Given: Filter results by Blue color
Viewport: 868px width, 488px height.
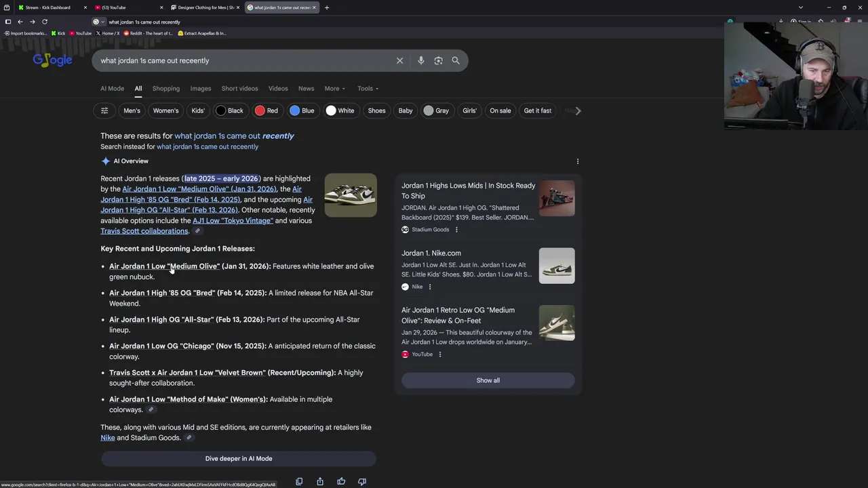Looking at the screenshot, I should [x=302, y=110].
